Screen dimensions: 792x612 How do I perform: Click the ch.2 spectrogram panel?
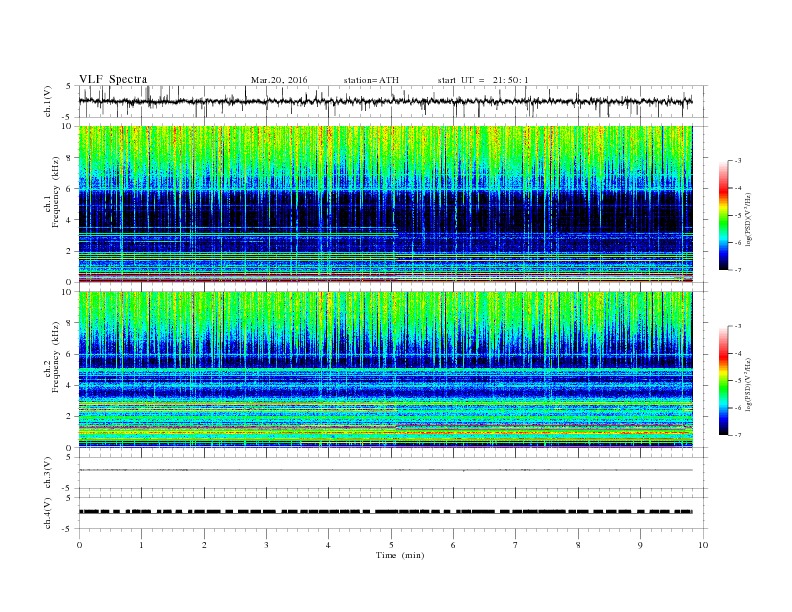point(385,370)
